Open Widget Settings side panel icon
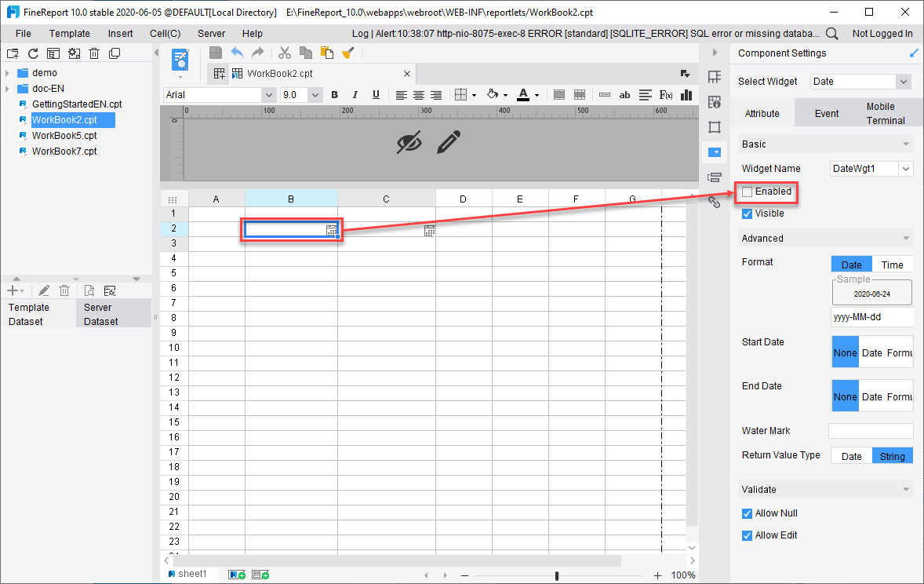 coord(715,152)
